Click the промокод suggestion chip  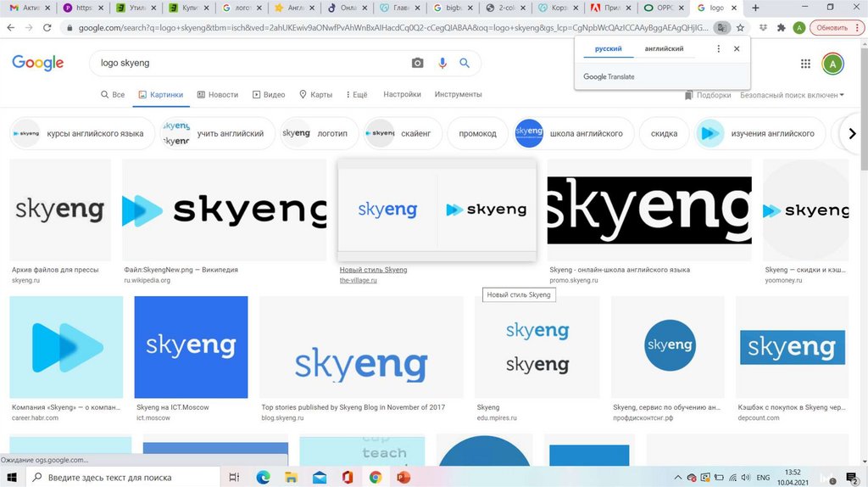(x=477, y=133)
